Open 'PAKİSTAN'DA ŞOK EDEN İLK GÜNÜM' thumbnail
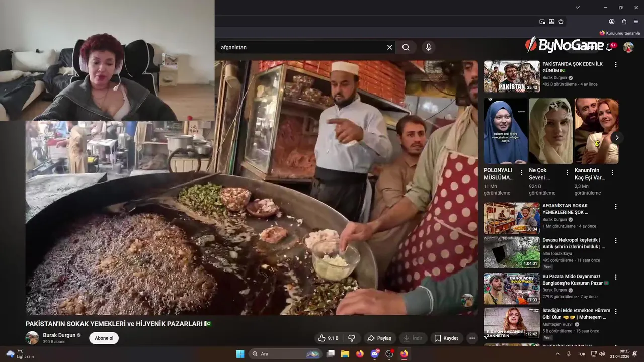 [x=512, y=76]
